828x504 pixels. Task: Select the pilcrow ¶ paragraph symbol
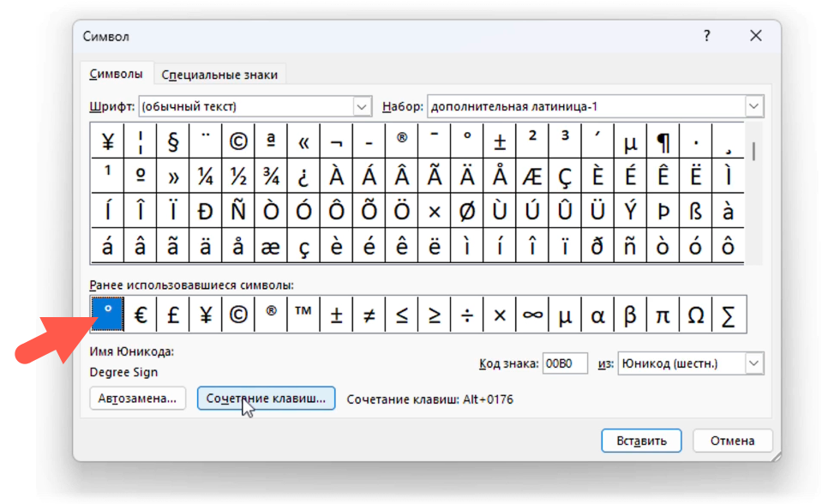[x=663, y=141]
